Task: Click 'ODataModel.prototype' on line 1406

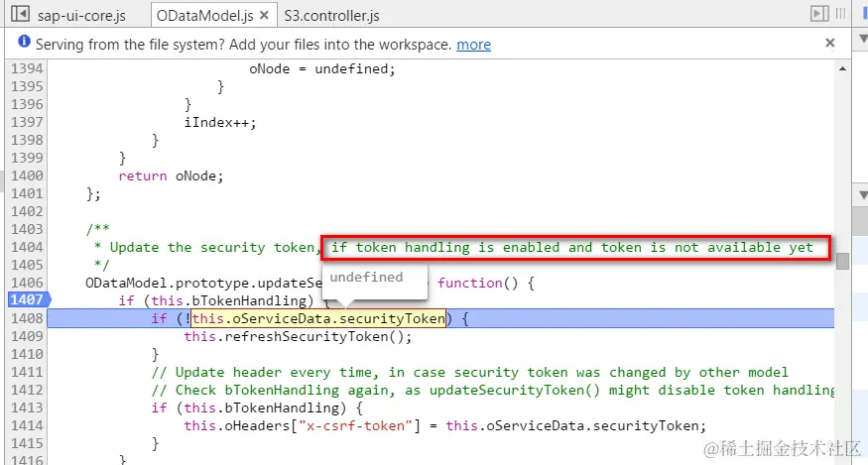Action: pos(167,283)
